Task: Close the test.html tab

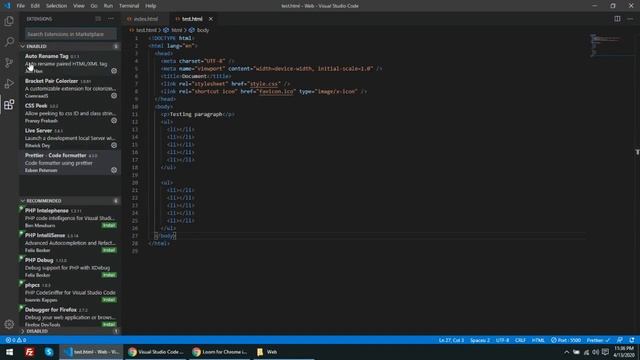Action: [211, 19]
